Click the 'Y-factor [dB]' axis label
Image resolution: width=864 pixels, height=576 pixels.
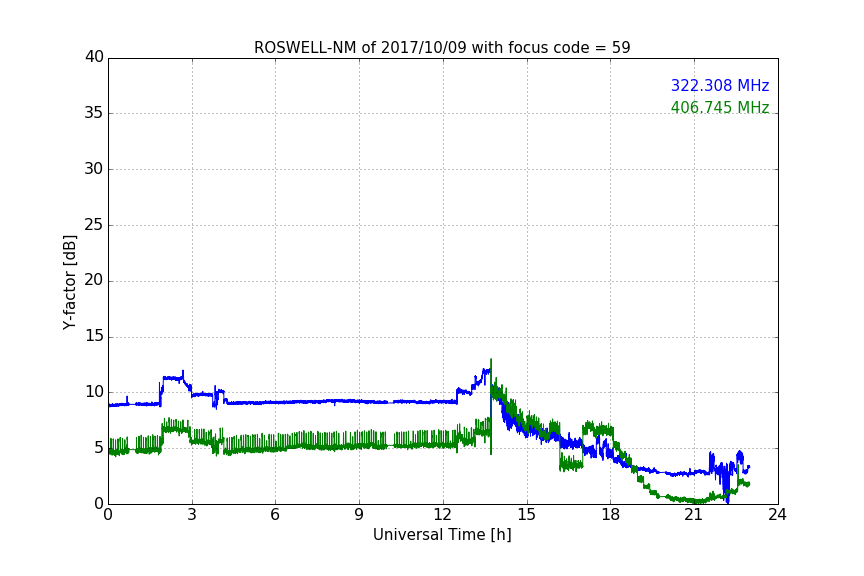69,282
